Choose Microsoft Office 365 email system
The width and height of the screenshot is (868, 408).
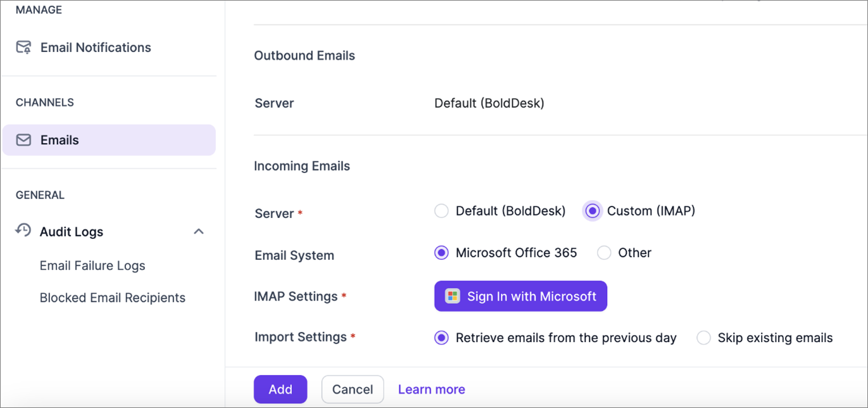(x=441, y=253)
